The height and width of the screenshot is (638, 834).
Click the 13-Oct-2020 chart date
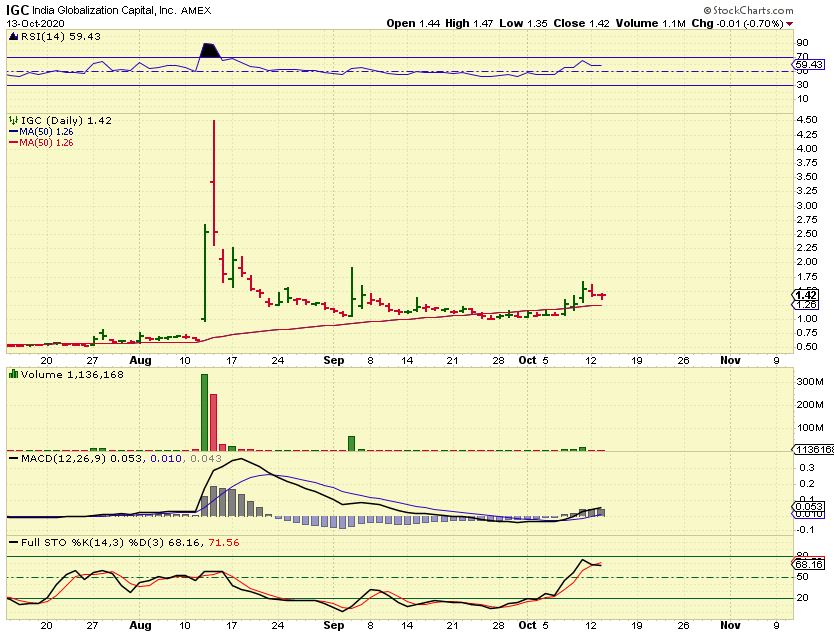click(36, 23)
